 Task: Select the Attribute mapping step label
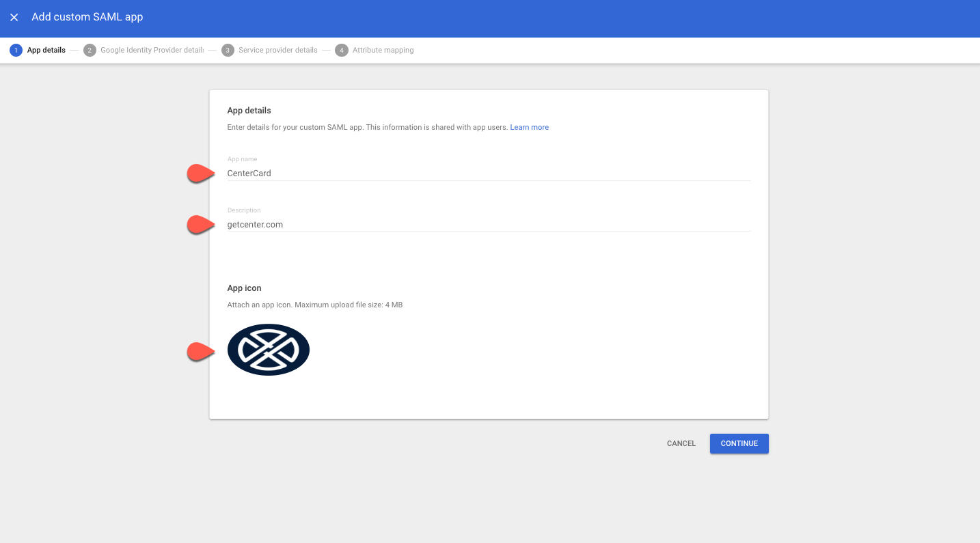pyautogui.click(x=383, y=50)
